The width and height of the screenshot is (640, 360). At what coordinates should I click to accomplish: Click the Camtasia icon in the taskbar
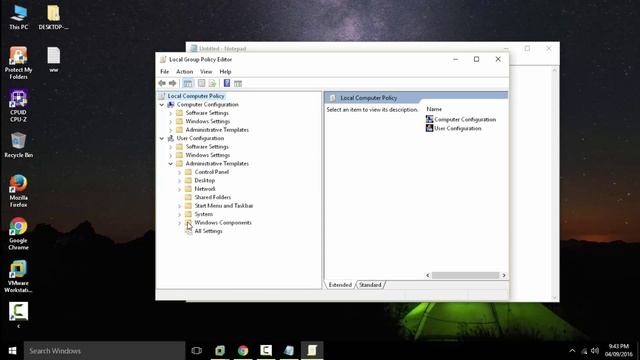pos(266,351)
